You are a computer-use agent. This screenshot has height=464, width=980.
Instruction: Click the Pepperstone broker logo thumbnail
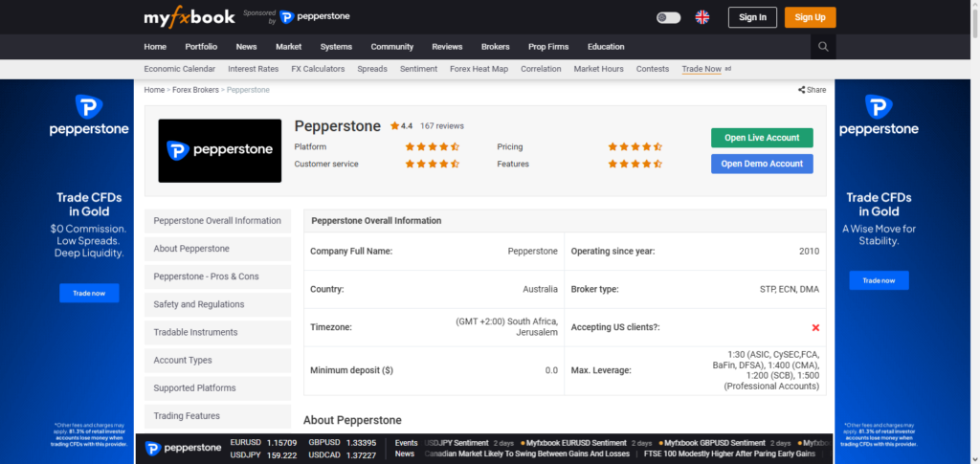click(219, 150)
